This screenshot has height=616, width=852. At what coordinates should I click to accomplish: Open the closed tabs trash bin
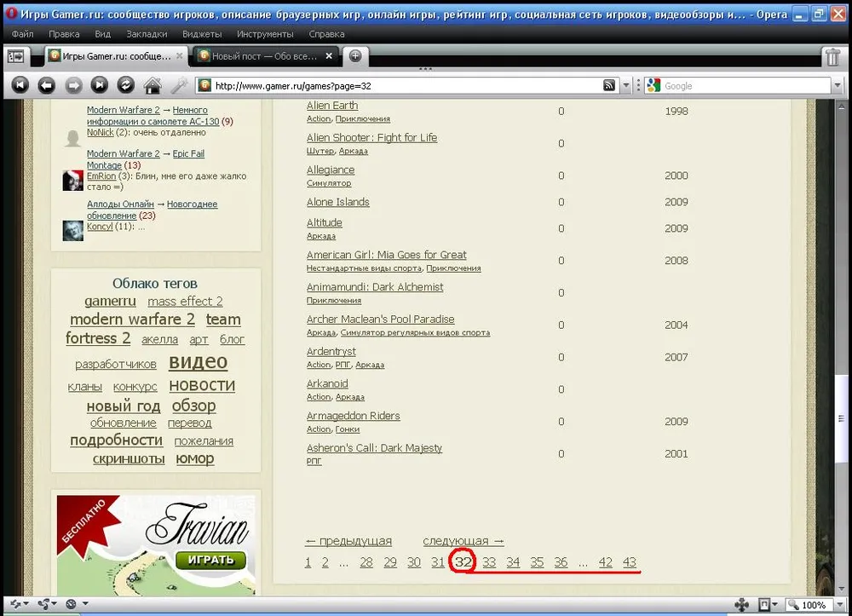tap(832, 57)
